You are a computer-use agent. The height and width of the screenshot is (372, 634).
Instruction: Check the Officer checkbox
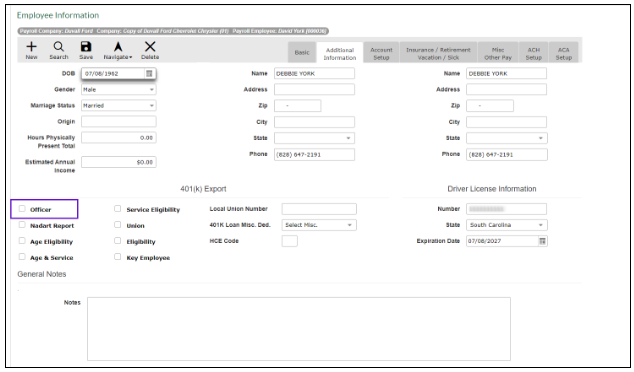pos(22,209)
